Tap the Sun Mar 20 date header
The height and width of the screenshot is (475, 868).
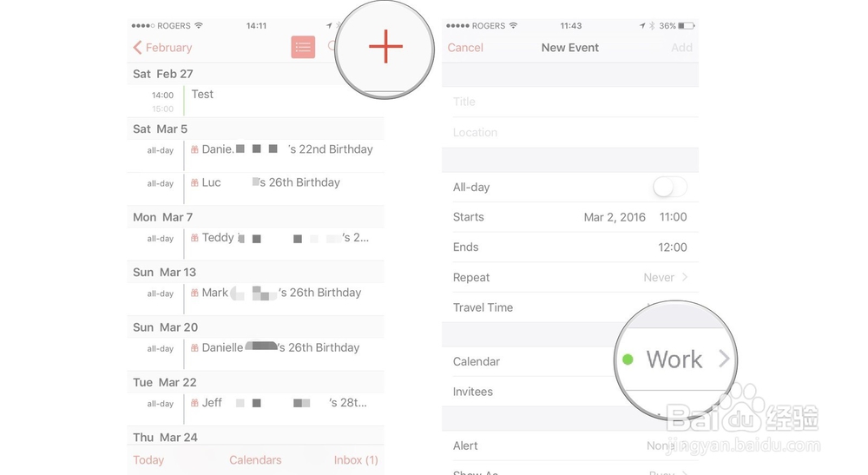(256, 327)
